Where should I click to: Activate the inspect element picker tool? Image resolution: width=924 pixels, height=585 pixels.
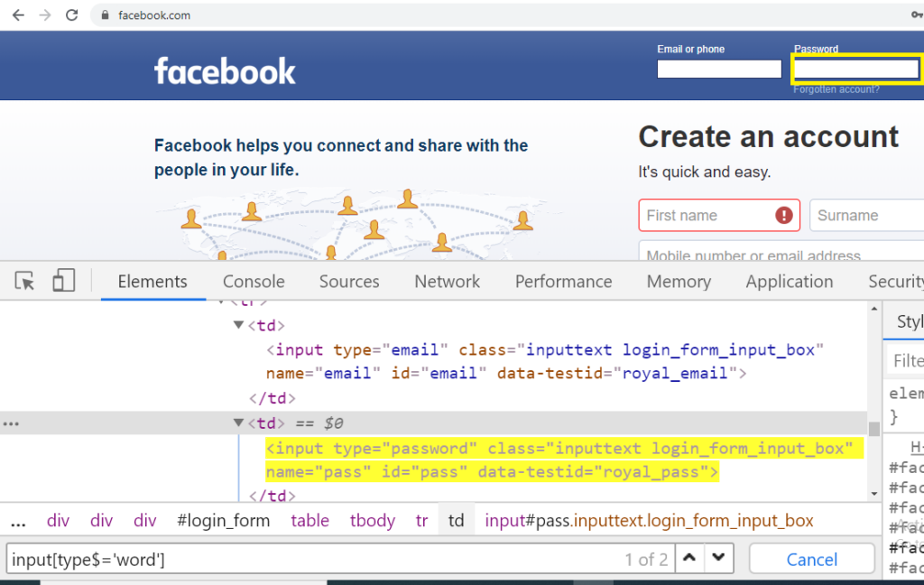click(24, 282)
